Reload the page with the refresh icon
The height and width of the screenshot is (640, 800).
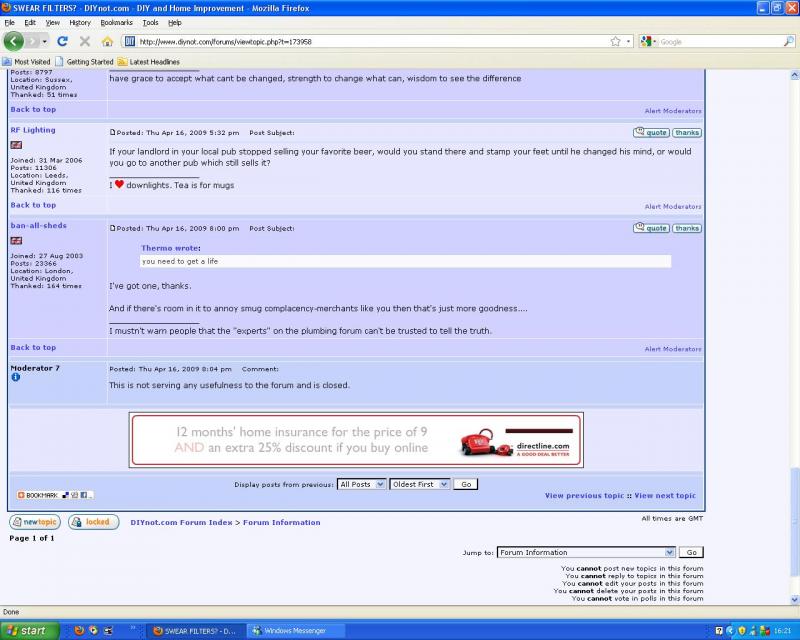[62, 41]
